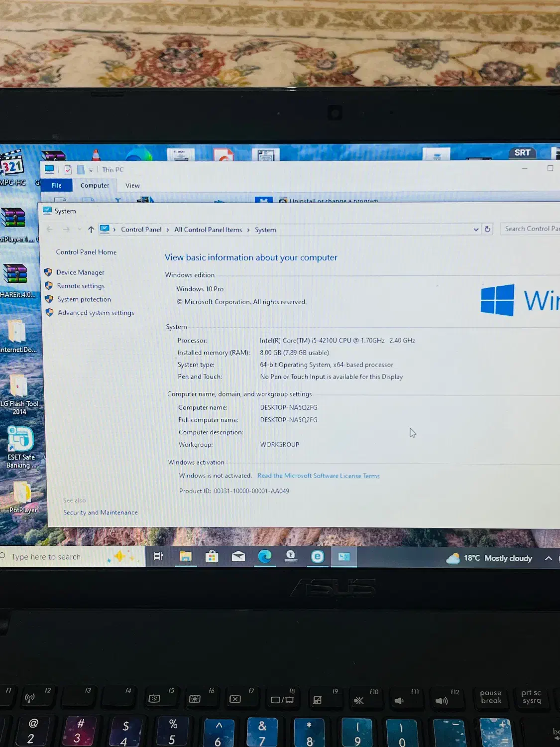The image size is (560, 747).
Task: Open Advanced system settings
Action: click(x=96, y=313)
